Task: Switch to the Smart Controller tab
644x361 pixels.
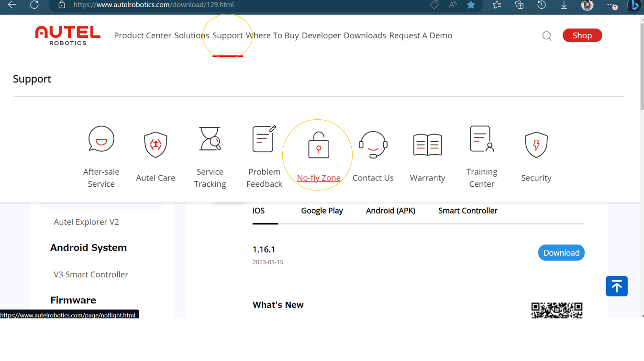Action: (x=468, y=211)
